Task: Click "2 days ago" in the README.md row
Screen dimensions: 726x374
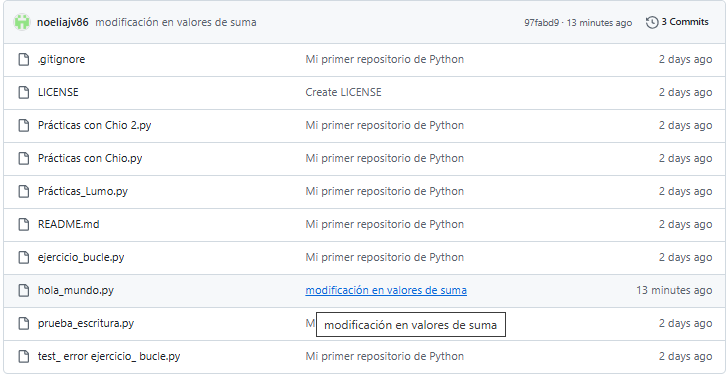Action: pyautogui.click(x=685, y=224)
